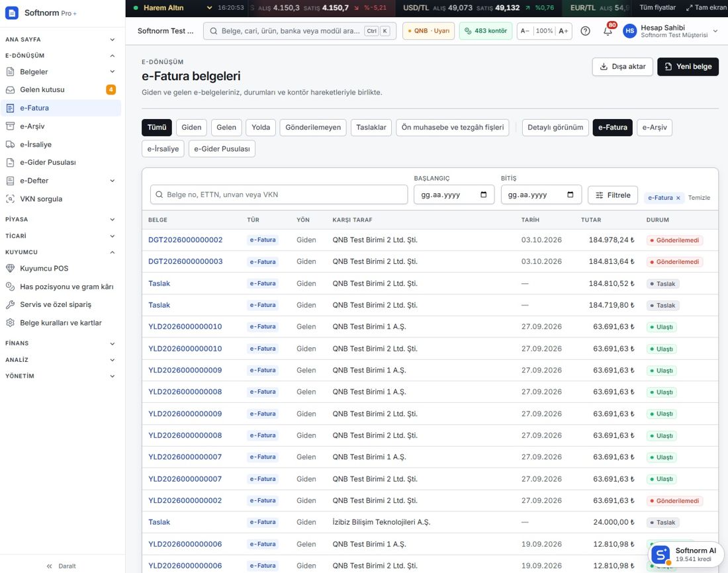Open the Softnorm AI assistant icon
Screen dimensions: 728x573
[660, 554]
